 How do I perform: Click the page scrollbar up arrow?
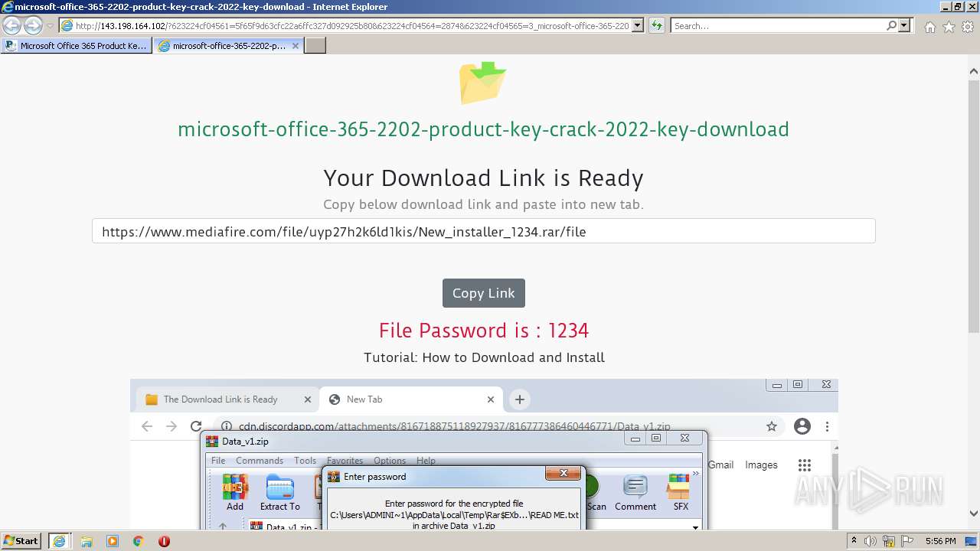974,71
